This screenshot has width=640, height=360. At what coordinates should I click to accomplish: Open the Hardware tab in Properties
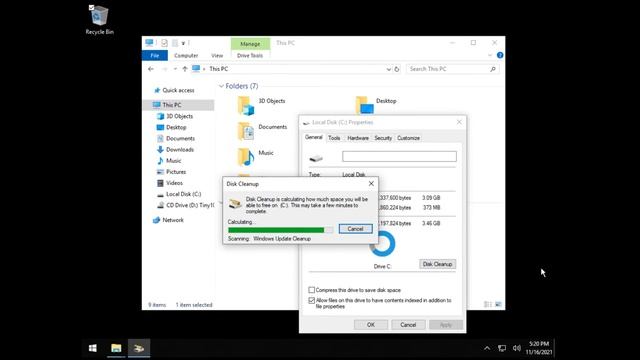[x=358, y=138]
